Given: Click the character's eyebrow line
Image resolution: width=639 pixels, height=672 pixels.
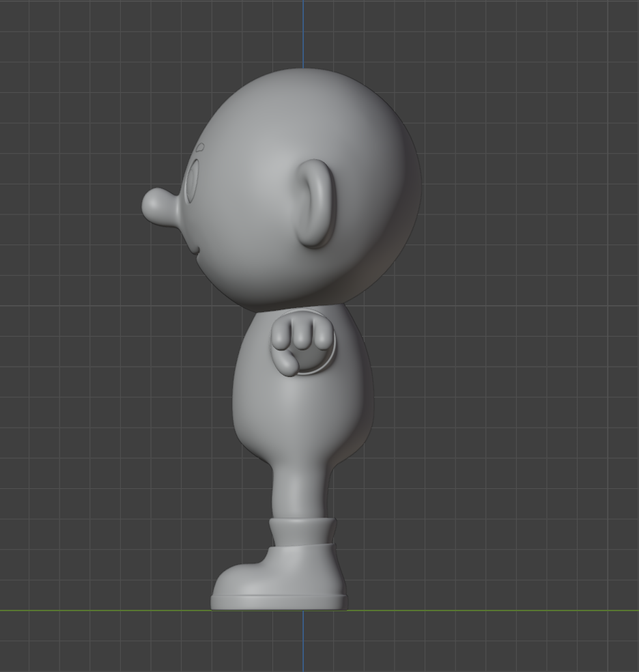Looking at the screenshot, I should pyautogui.click(x=199, y=149).
